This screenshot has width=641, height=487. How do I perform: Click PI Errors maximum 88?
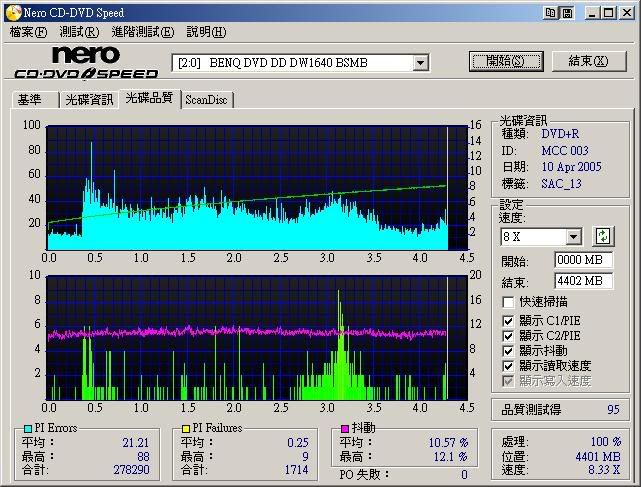(143, 456)
